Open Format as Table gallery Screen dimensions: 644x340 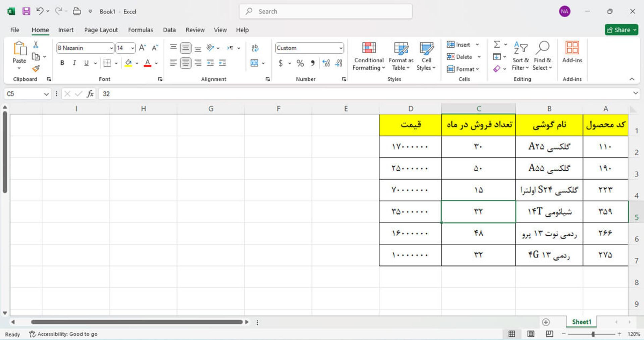(x=401, y=56)
